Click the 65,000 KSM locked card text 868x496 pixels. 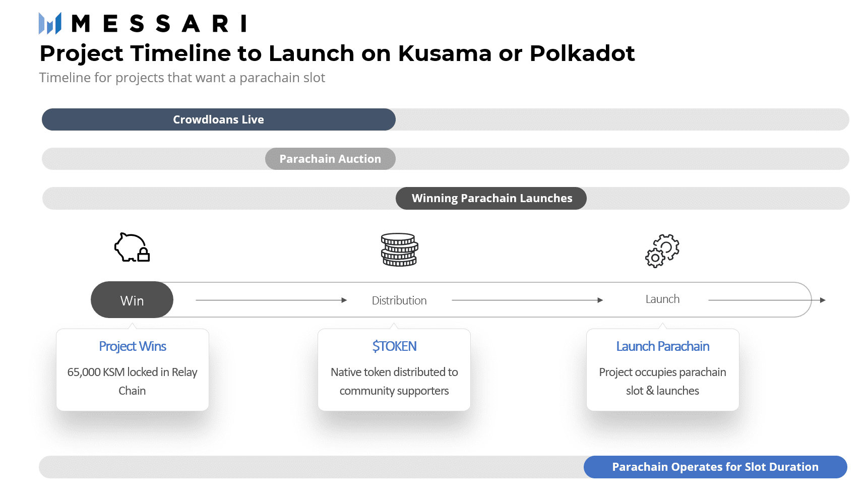(132, 381)
